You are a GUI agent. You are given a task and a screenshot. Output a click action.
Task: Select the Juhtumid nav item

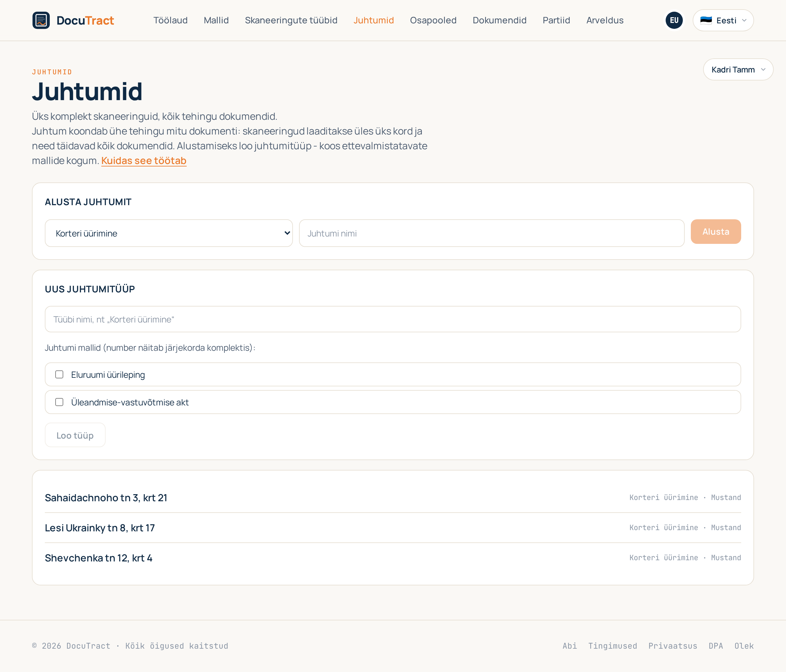374,20
